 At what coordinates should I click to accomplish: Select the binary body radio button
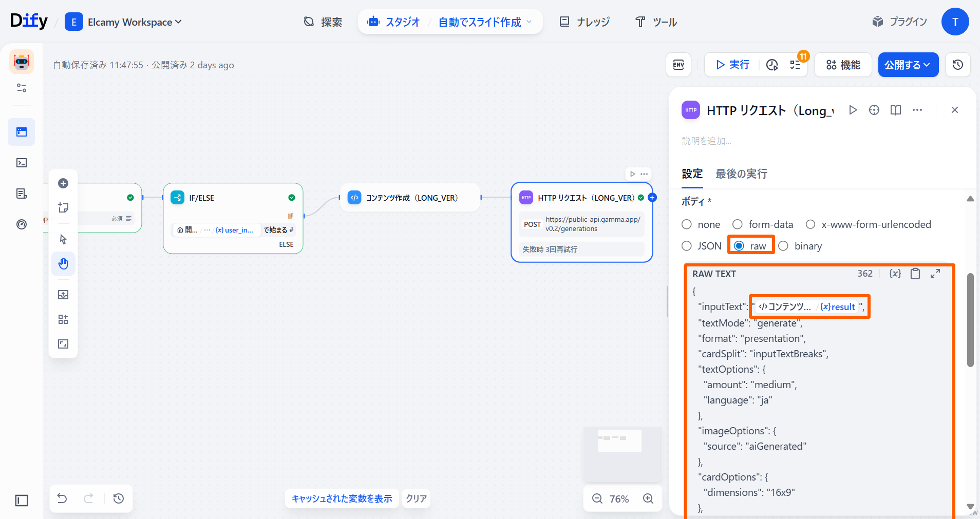pyautogui.click(x=783, y=246)
